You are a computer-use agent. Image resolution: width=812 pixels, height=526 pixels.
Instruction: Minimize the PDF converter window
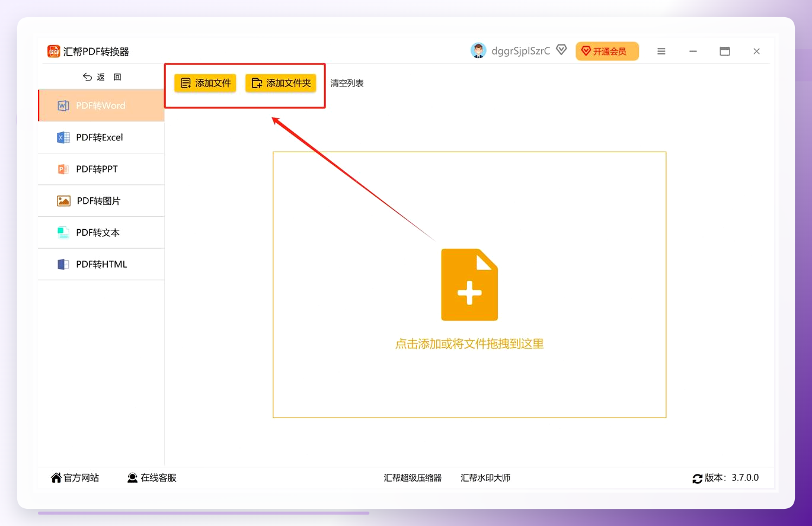click(693, 52)
